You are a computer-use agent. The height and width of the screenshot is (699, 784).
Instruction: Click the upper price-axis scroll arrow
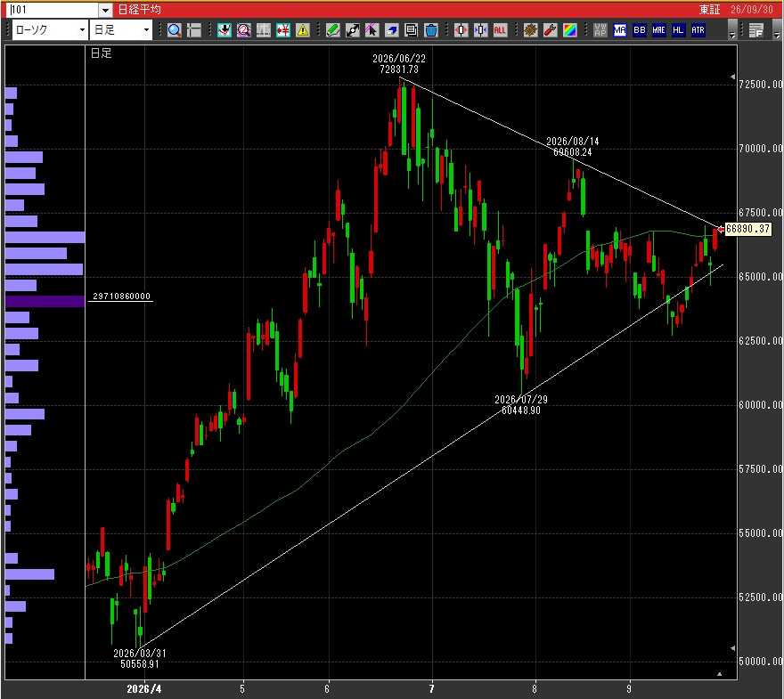coord(732,77)
